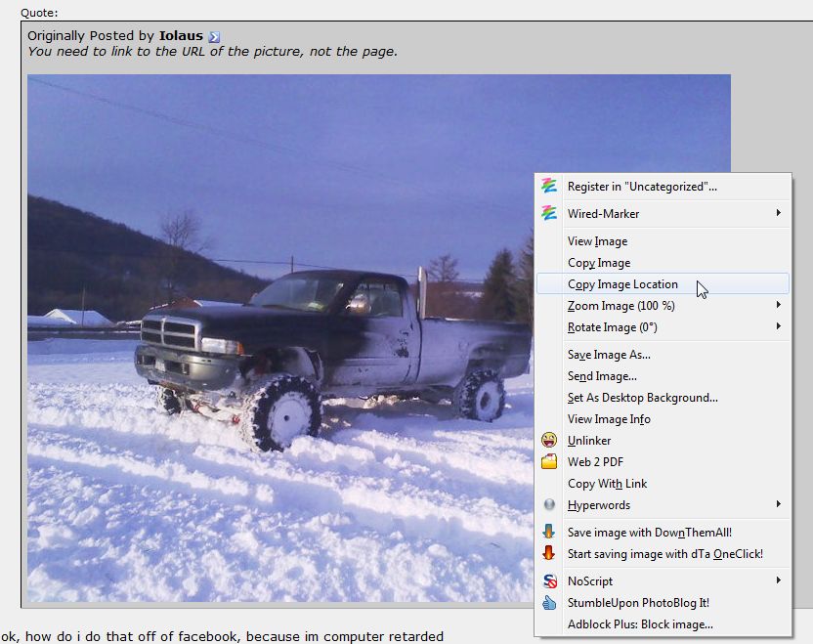Click the StumbleUpon thumbs-up icon
Viewport: 813px width, 644px height.
[548, 603]
